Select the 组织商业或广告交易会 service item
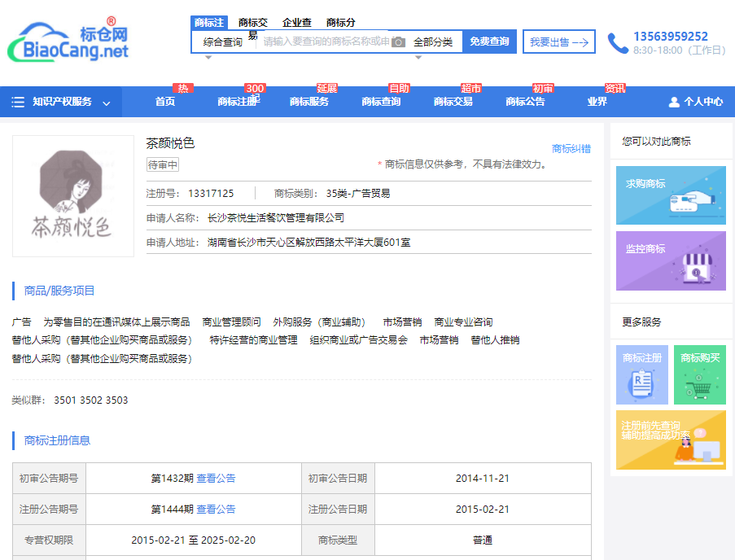 tap(359, 340)
